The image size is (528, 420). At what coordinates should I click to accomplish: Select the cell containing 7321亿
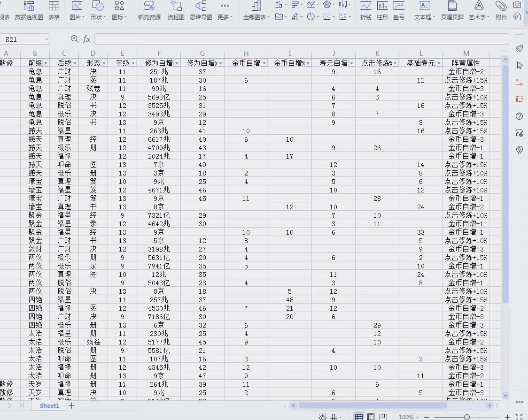tap(159, 215)
